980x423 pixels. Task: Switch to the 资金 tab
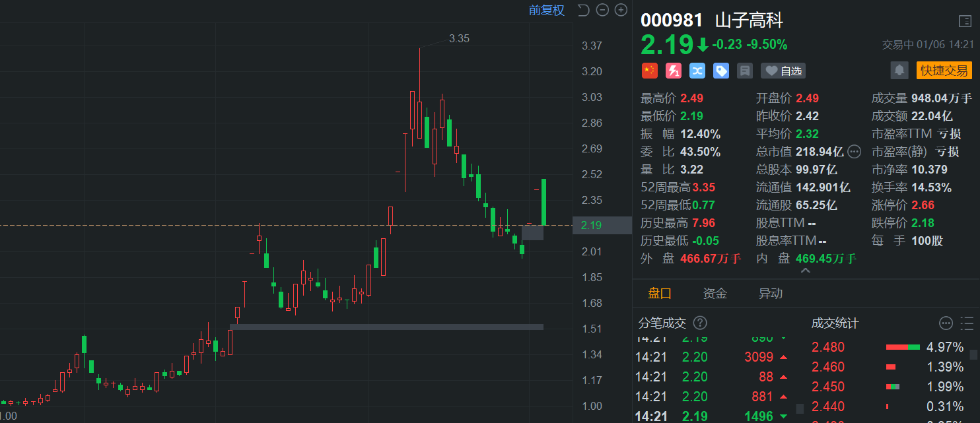(x=715, y=294)
